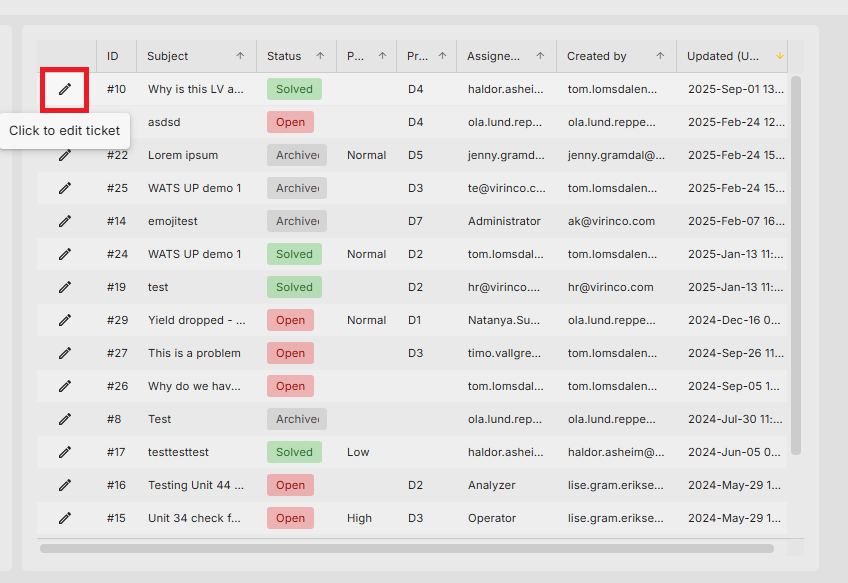The image size is (848, 583).
Task: Sort by Assignee column arrow
Action: [540, 56]
